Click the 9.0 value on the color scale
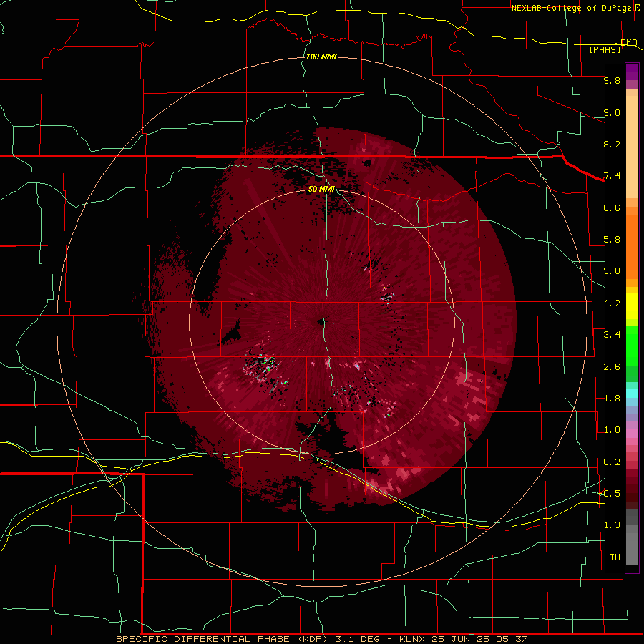Image resolution: width=644 pixels, height=644 pixels. coord(612,112)
